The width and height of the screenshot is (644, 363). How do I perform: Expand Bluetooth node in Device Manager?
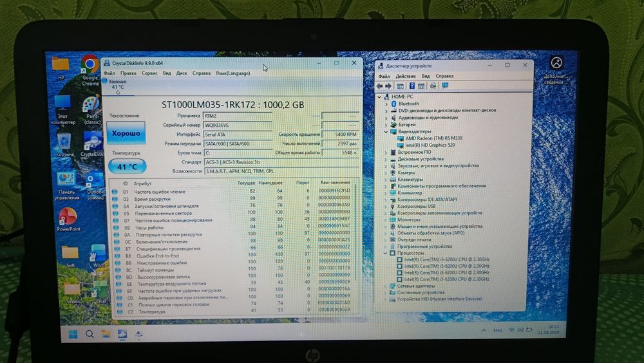386,104
